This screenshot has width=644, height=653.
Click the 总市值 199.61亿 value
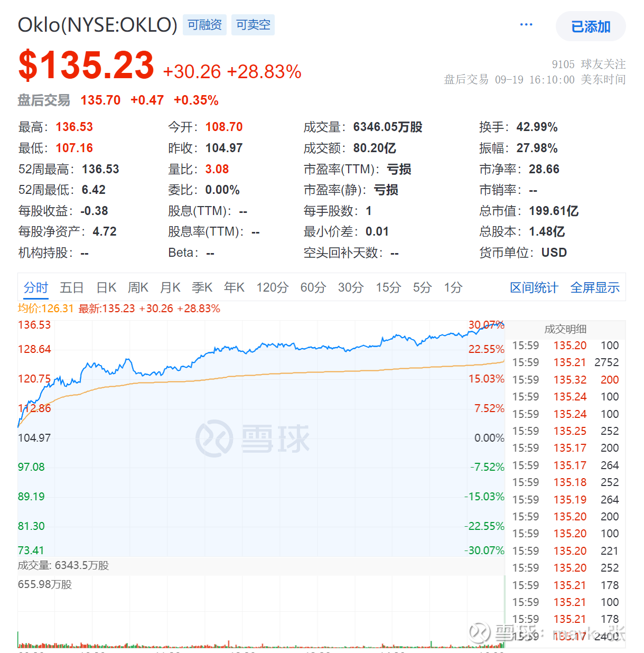click(x=554, y=211)
